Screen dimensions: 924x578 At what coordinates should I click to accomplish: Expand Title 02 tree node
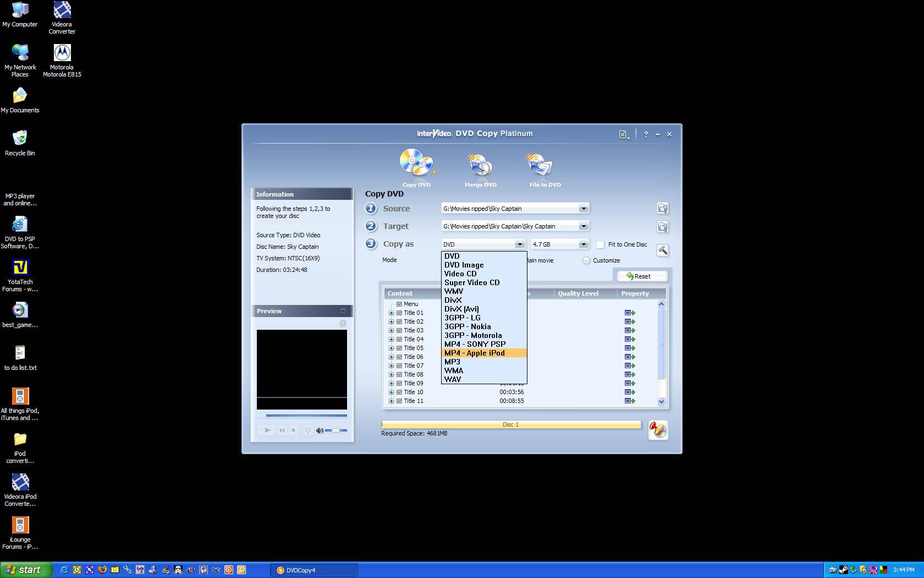[x=391, y=321]
